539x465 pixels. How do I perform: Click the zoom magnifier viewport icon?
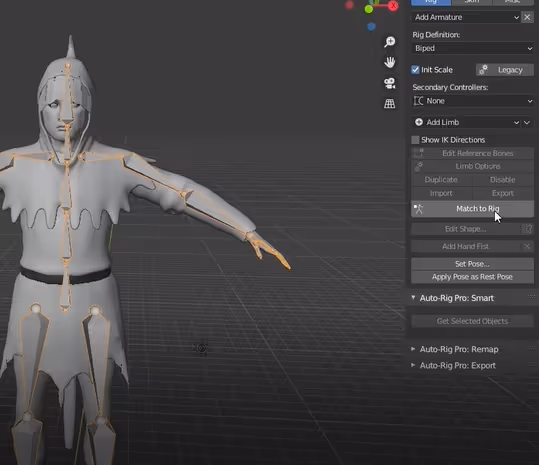[389, 42]
